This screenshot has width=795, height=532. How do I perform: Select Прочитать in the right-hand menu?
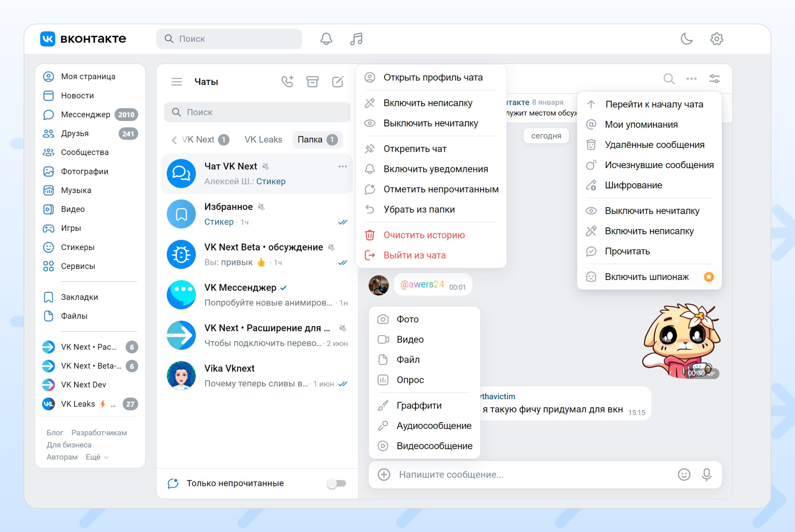(649, 251)
